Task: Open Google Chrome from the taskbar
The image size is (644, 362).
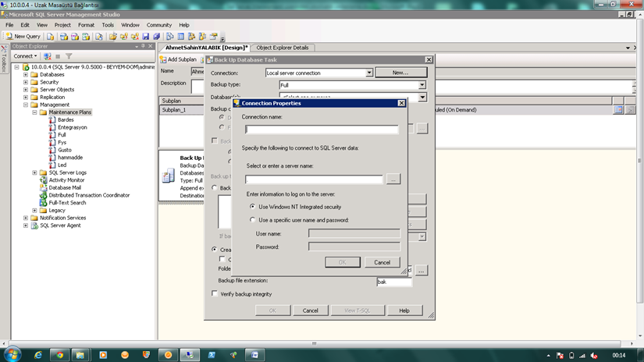Action: [x=59, y=355]
